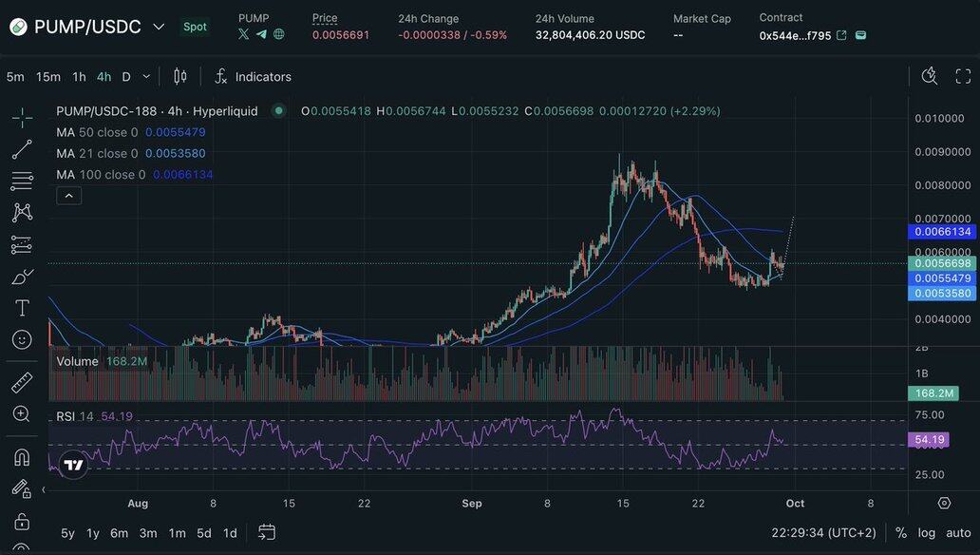Viewport: 980px width, 555px height.
Task: Open the emoji icons tool
Action: click(22, 340)
